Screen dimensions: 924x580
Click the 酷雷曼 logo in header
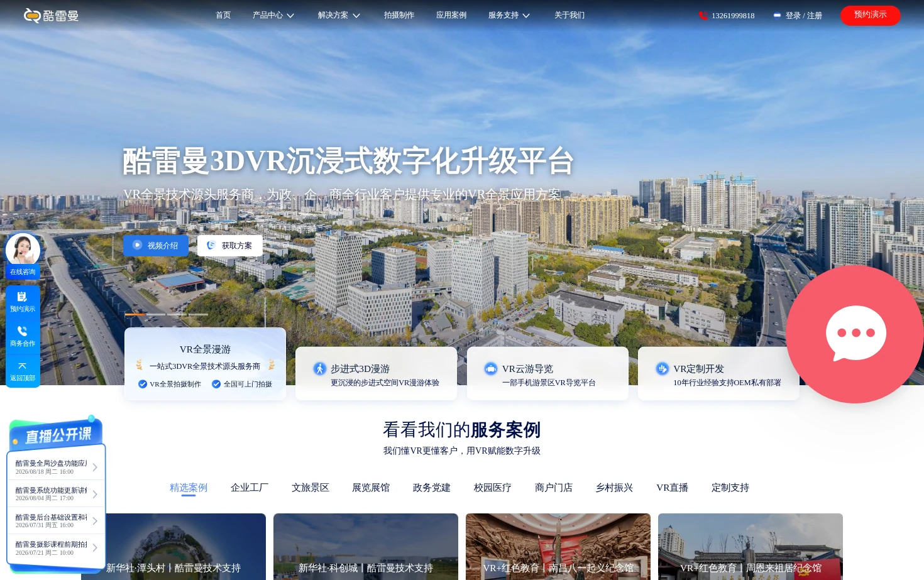pos(51,16)
